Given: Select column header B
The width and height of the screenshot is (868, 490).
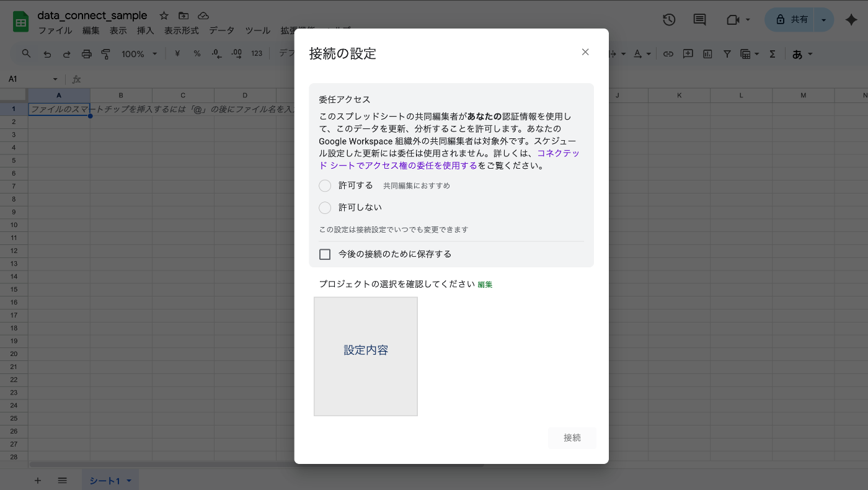Looking at the screenshot, I should pos(121,95).
